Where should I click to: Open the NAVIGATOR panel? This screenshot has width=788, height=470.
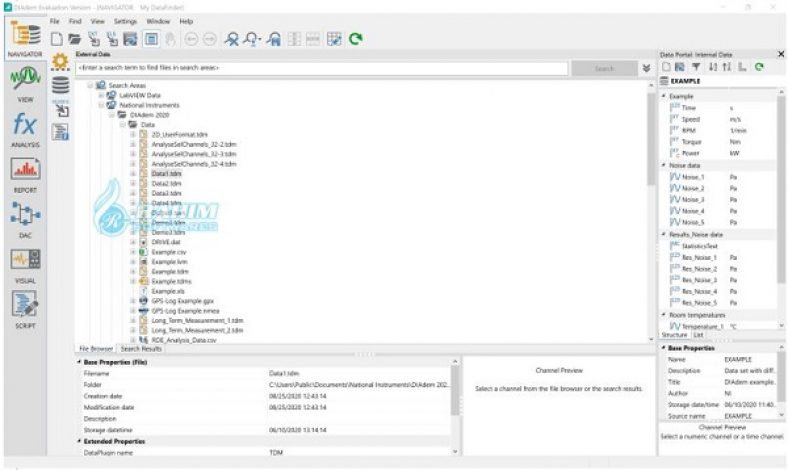click(25, 39)
